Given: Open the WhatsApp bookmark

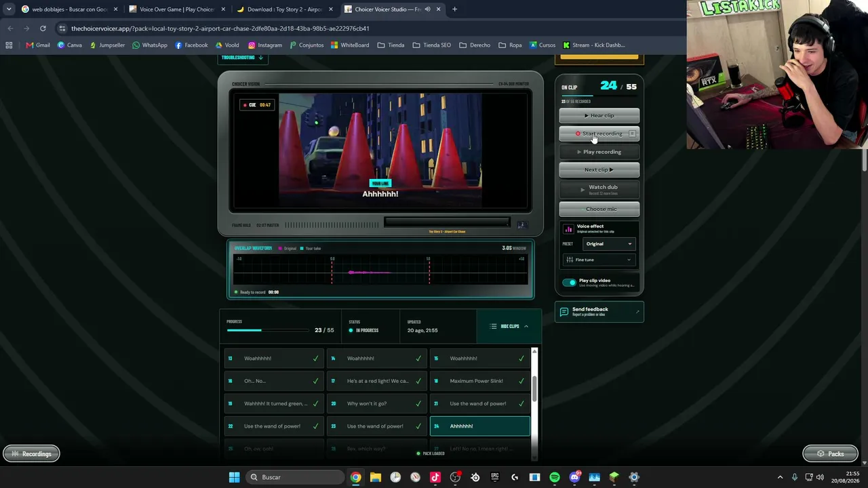Looking at the screenshot, I should point(150,45).
